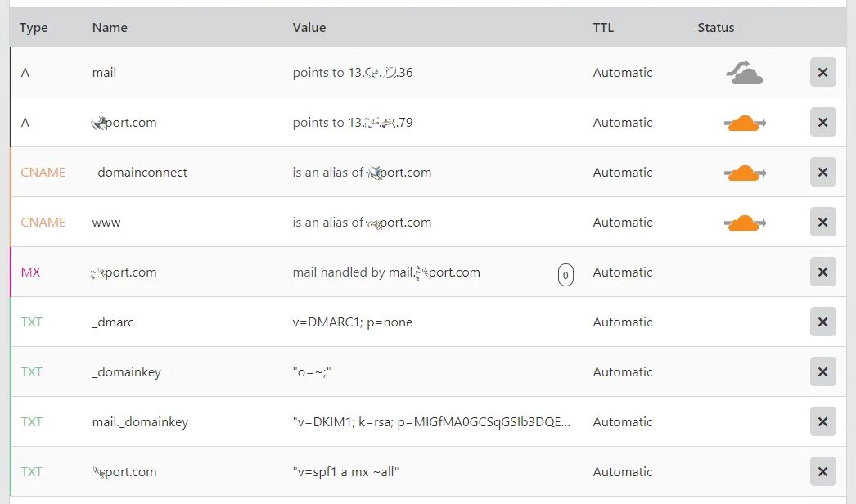Open TTL dropdown for mail record
Screen dimensions: 856x504
[x=623, y=73]
